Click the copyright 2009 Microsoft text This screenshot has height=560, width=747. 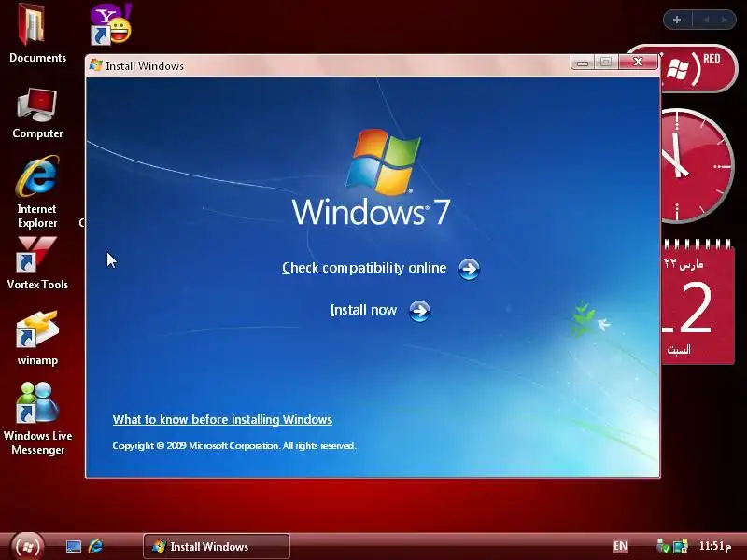pyautogui.click(x=234, y=446)
